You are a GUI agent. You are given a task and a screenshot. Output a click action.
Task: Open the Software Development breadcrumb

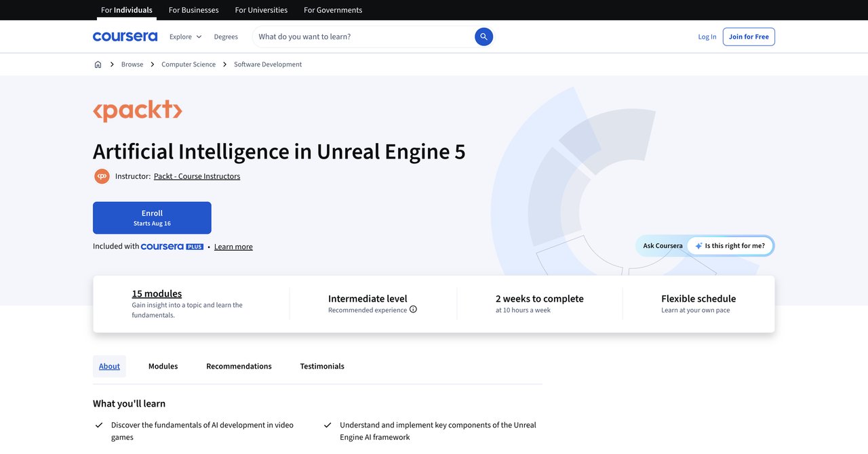coord(268,64)
